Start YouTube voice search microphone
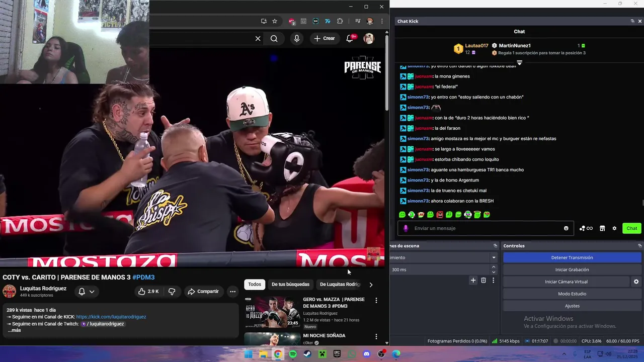The image size is (644, 362). 297,38
